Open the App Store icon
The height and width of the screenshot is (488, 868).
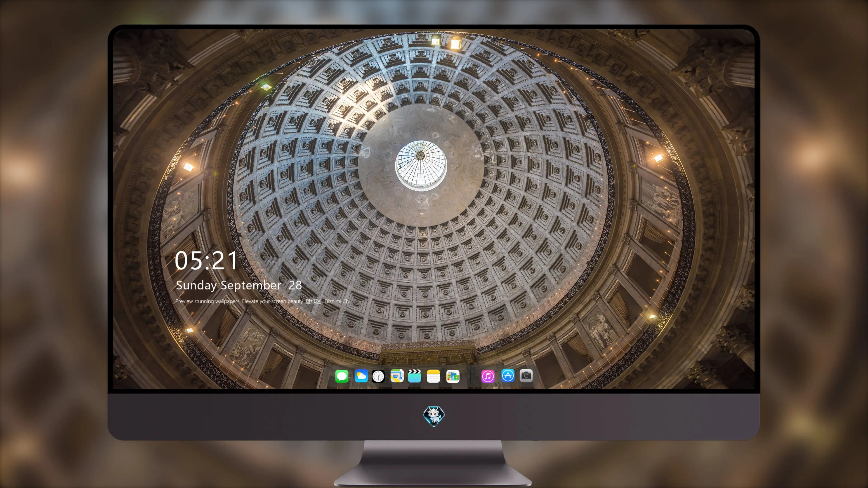coord(508,375)
